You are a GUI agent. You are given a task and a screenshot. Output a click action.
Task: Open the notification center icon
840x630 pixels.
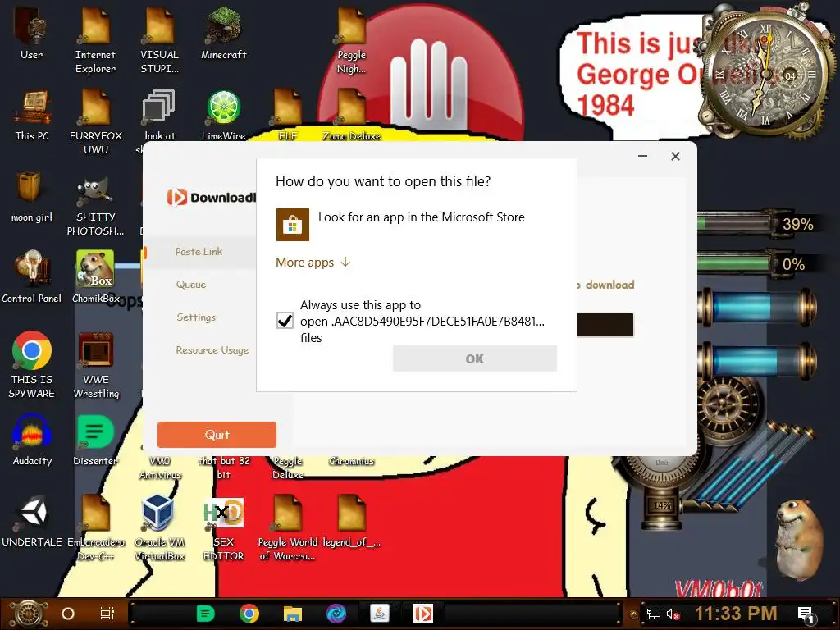(806, 615)
